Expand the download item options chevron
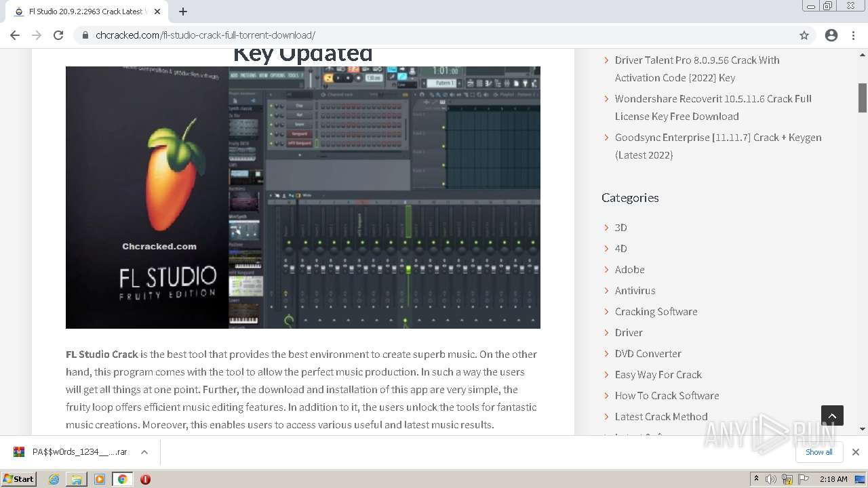Image resolution: width=868 pixels, height=488 pixels. [144, 452]
